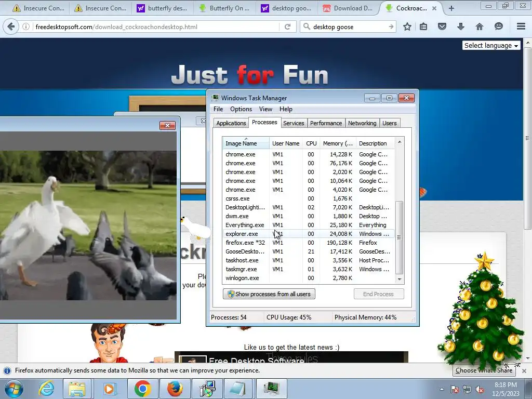
Task: Open Windows Explorer folder icon in taskbar
Action: click(77, 389)
